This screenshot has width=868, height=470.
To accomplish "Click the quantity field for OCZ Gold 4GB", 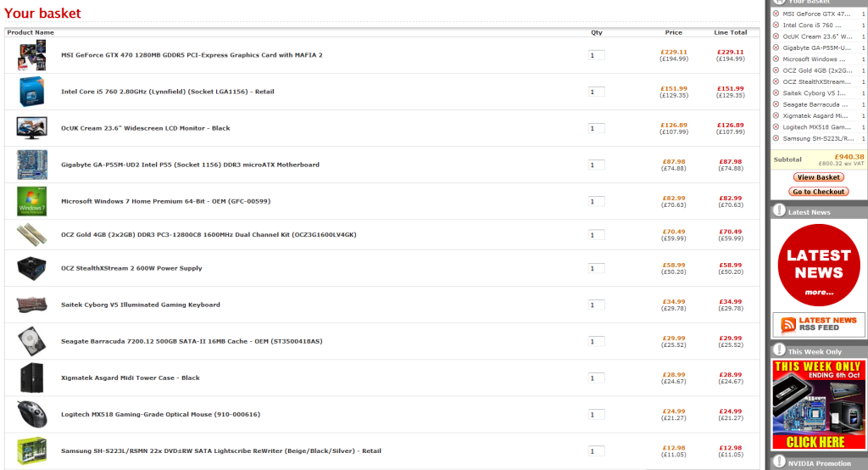I will tap(596, 235).
